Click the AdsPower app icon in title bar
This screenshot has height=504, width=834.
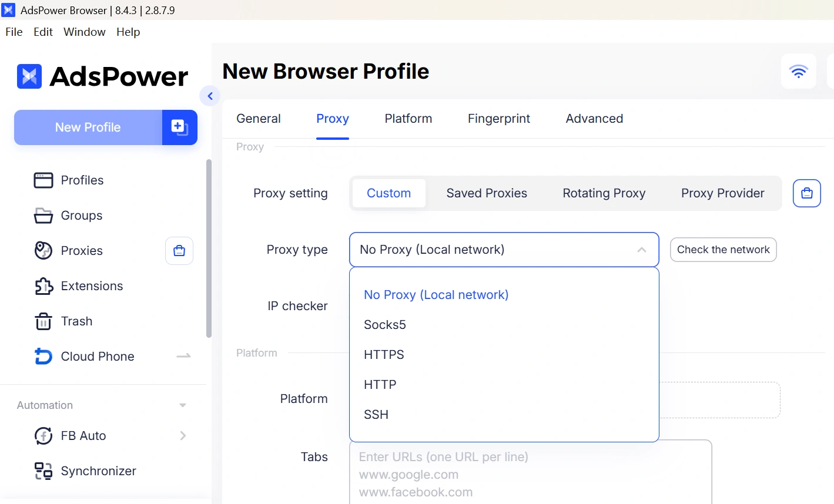coord(9,10)
